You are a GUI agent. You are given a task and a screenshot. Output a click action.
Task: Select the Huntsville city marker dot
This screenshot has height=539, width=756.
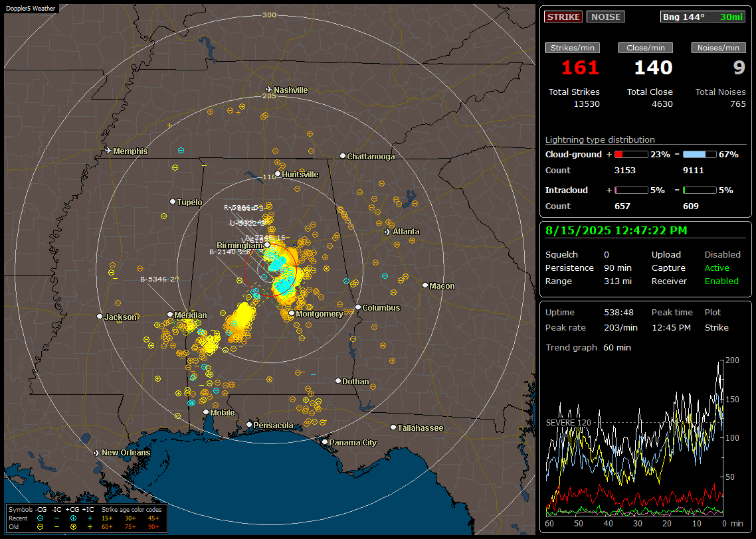click(x=278, y=174)
